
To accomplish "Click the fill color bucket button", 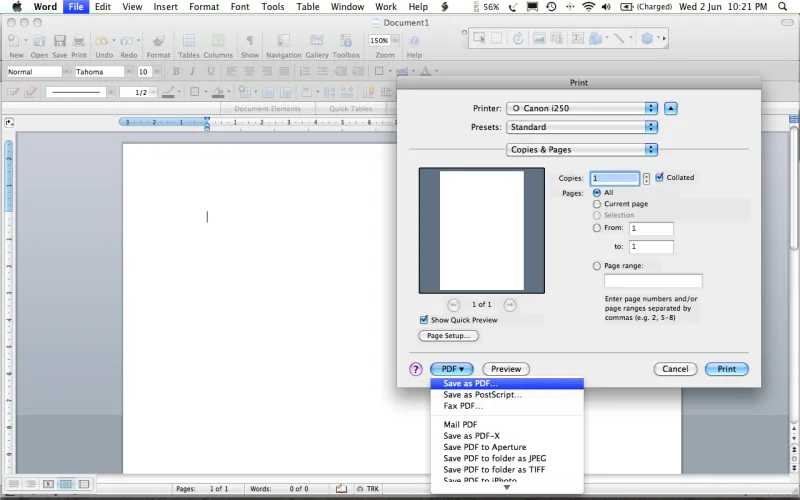I will [x=218, y=92].
